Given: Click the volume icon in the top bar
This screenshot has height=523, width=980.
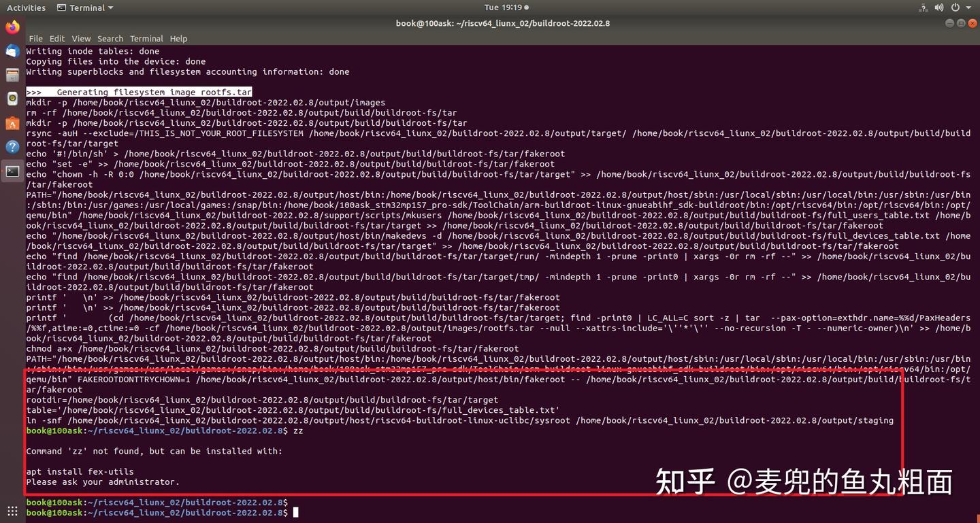Looking at the screenshot, I should (939, 7).
